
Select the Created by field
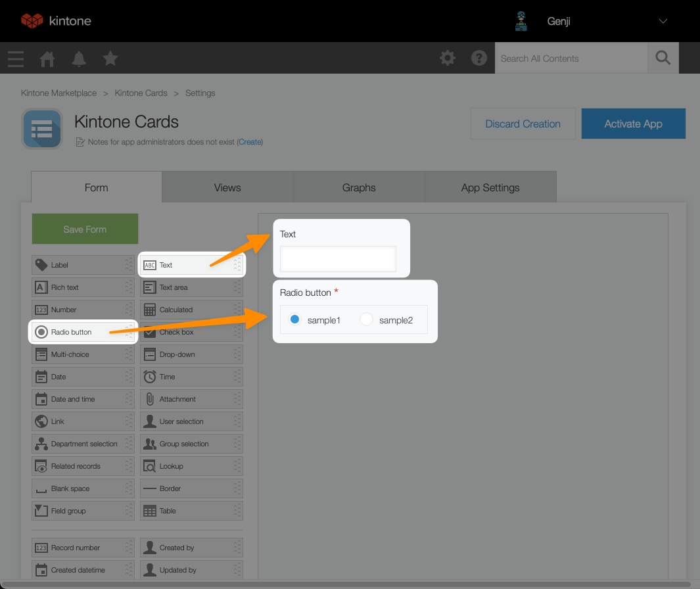pyautogui.click(x=191, y=548)
